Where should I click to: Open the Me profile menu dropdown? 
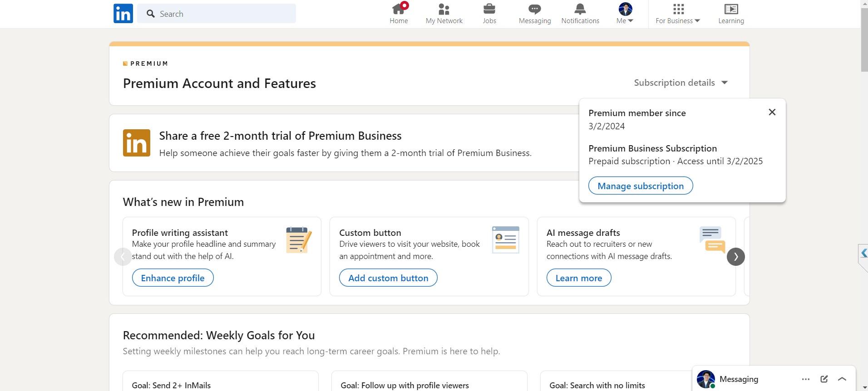pyautogui.click(x=625, y=14)
